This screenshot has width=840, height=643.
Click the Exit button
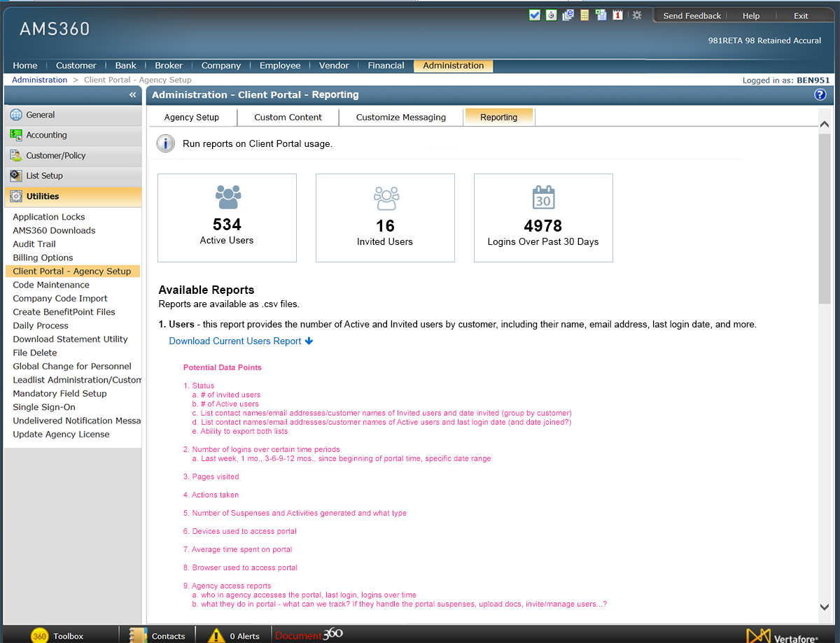pos(801,16)
